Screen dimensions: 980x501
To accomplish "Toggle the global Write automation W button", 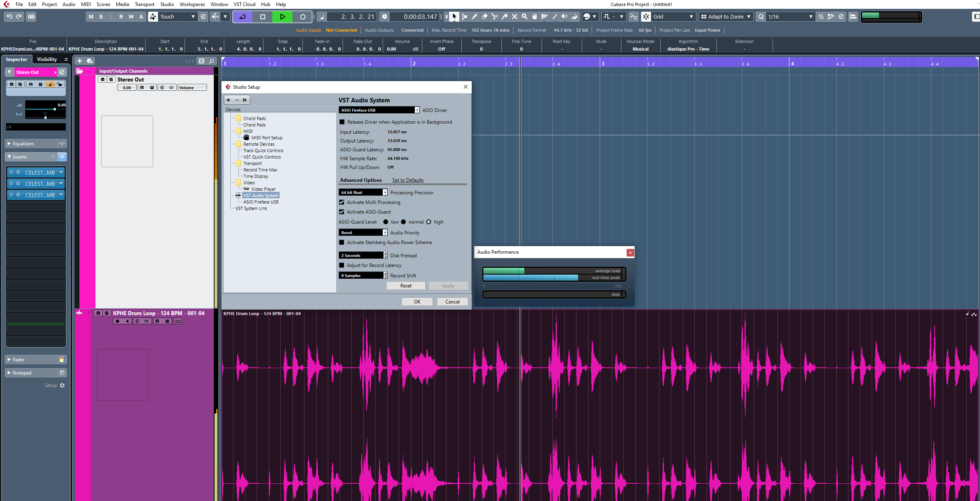I will 131,16.
